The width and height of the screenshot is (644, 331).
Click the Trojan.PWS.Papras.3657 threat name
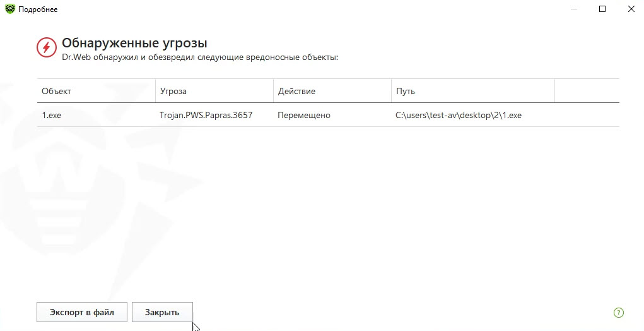207,116
